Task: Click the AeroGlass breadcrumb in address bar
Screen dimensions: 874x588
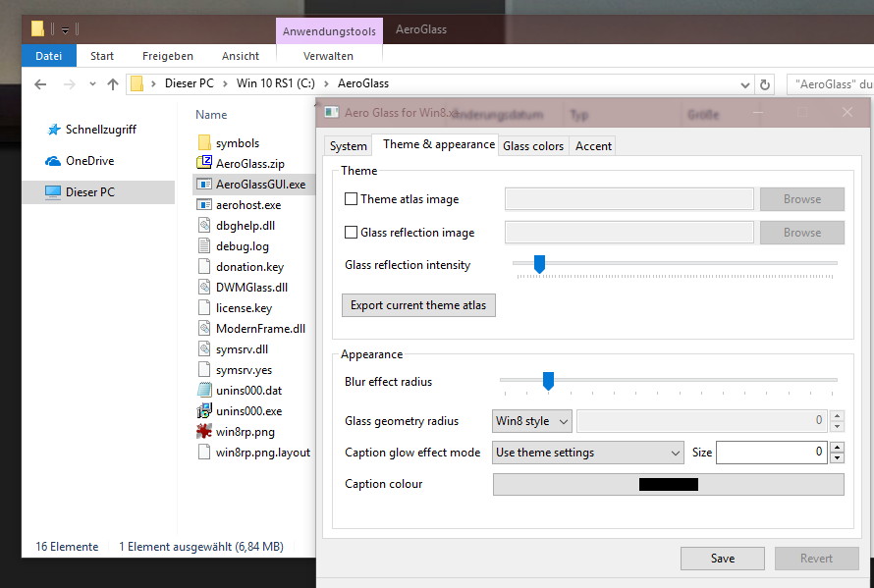Action: point(363,83)
